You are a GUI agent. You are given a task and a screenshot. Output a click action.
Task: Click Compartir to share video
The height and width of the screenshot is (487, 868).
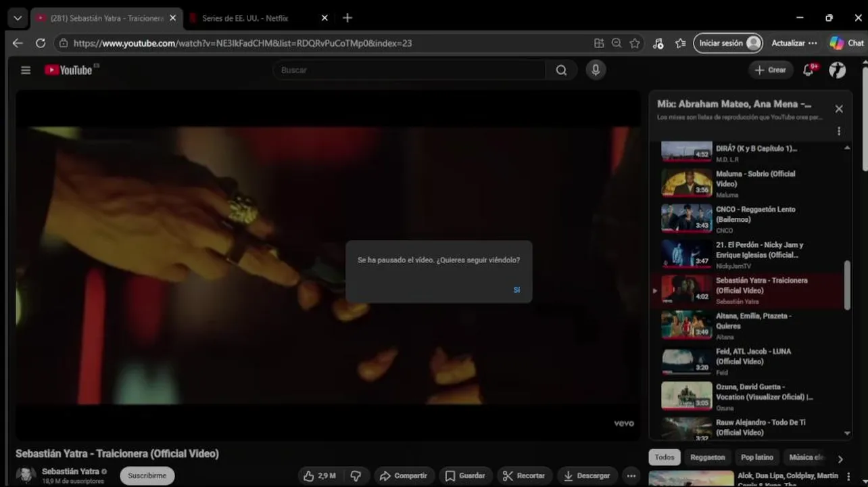point(404,476)
